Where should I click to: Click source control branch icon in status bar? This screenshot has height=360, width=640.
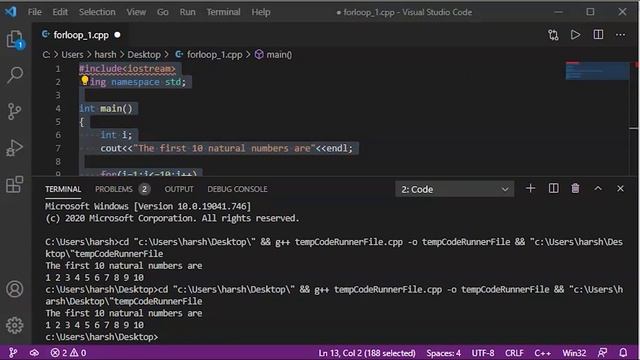[13, 353]
